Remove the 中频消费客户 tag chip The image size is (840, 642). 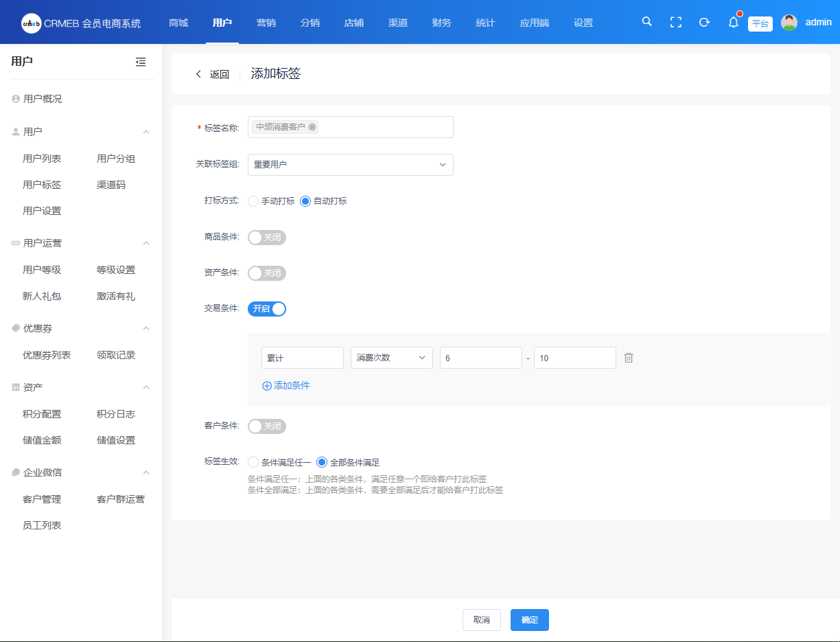click(x=312, y=127)
